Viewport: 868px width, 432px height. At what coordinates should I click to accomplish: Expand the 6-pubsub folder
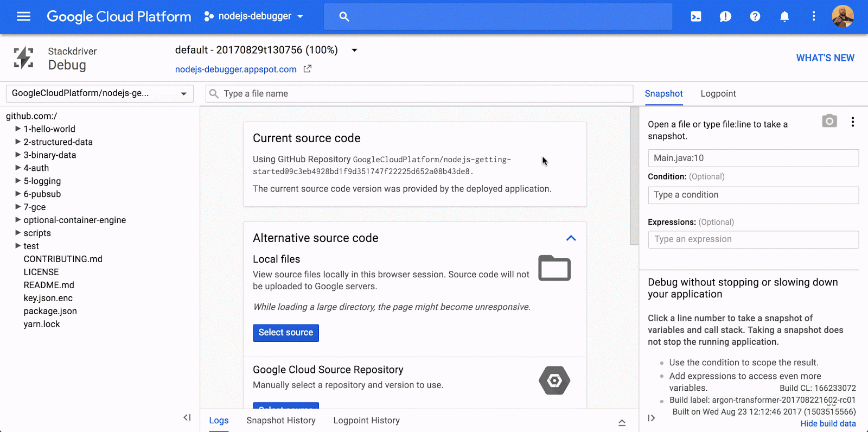[x=18, y=194]
